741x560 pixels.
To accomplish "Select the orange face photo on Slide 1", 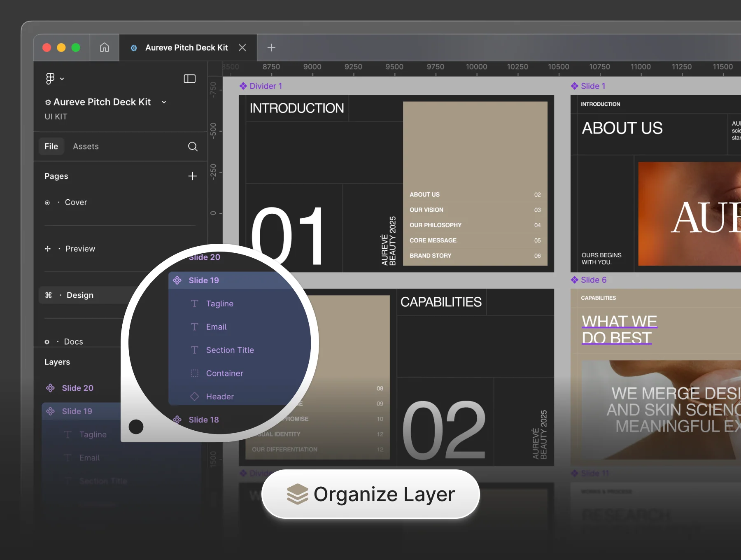I will pos(689,214).
